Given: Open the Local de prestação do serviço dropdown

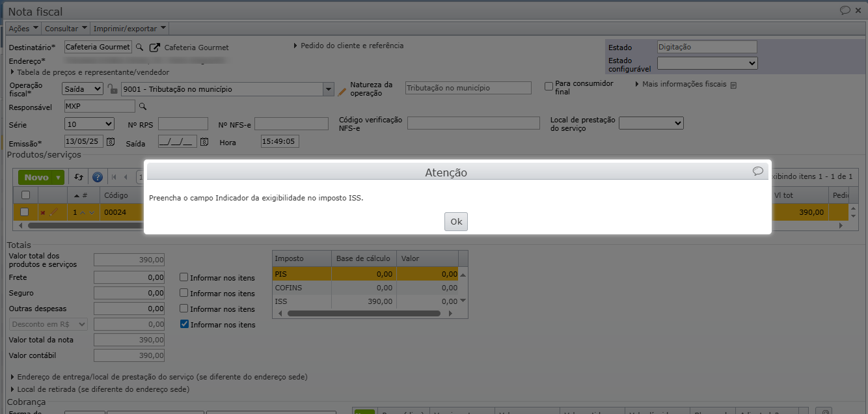Looking at the screenshot, I should 651,123.
